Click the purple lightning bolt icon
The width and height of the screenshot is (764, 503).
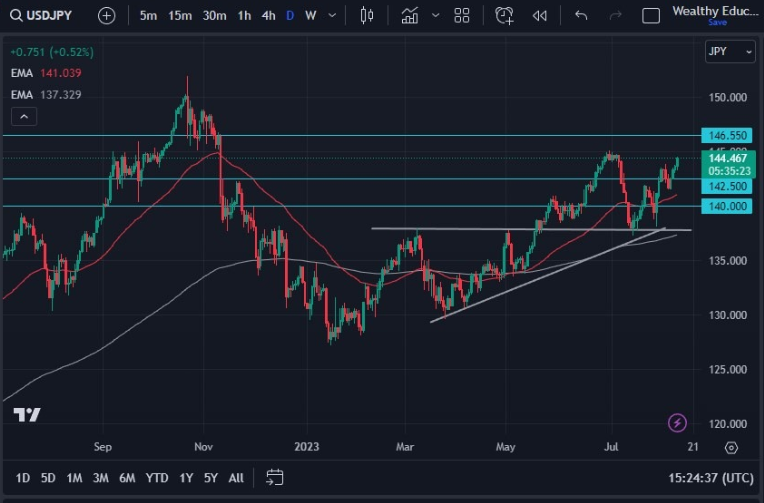click(x=679, y=422)
